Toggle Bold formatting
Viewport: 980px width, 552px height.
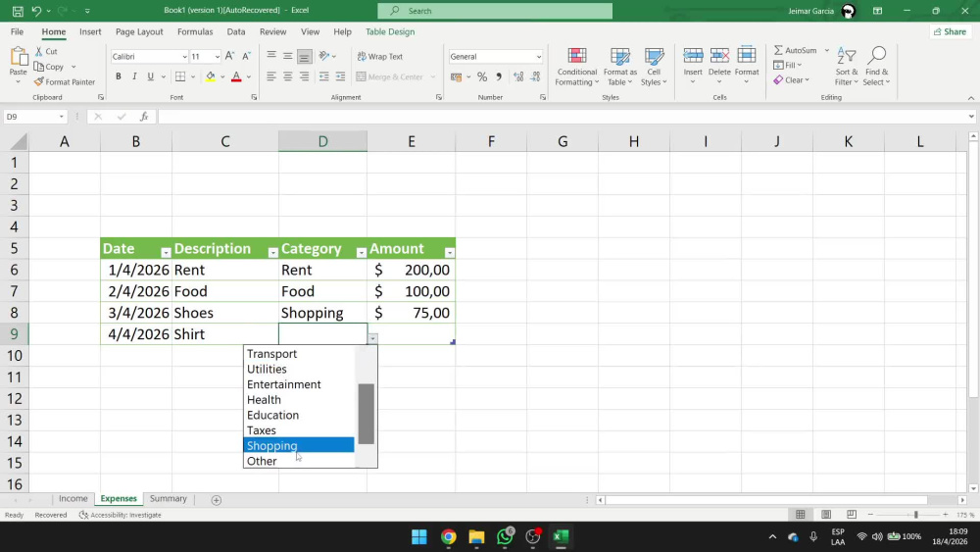coord(119,76)
